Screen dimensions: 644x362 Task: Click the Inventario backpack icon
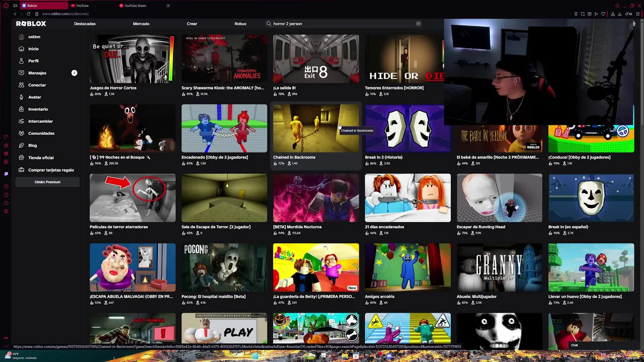[21, 109]
